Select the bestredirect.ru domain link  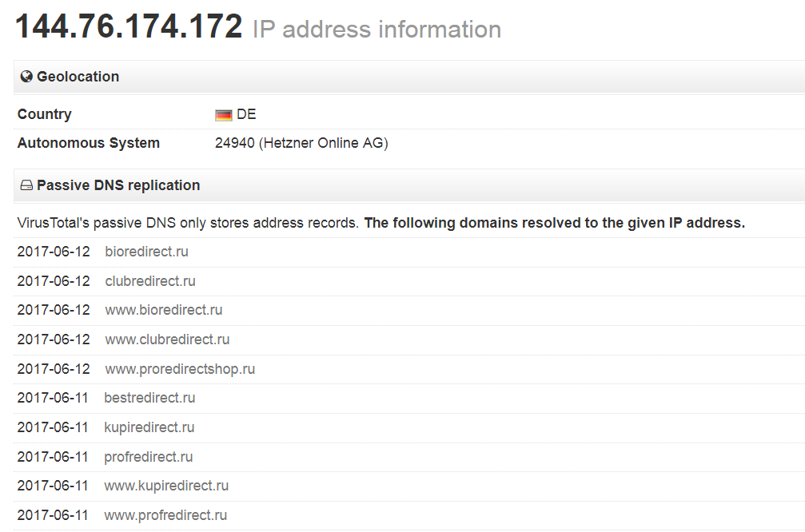tap(149, 398)
